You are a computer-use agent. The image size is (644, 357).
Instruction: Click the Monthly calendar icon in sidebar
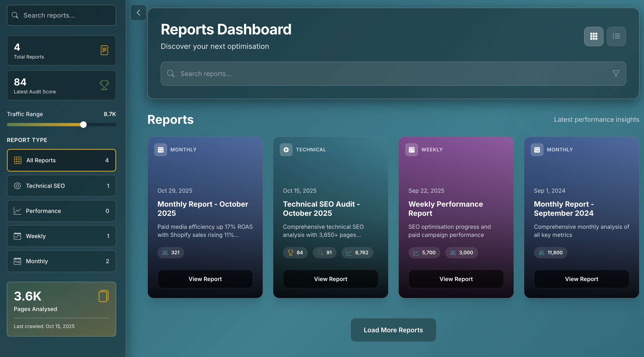[17, 261]
